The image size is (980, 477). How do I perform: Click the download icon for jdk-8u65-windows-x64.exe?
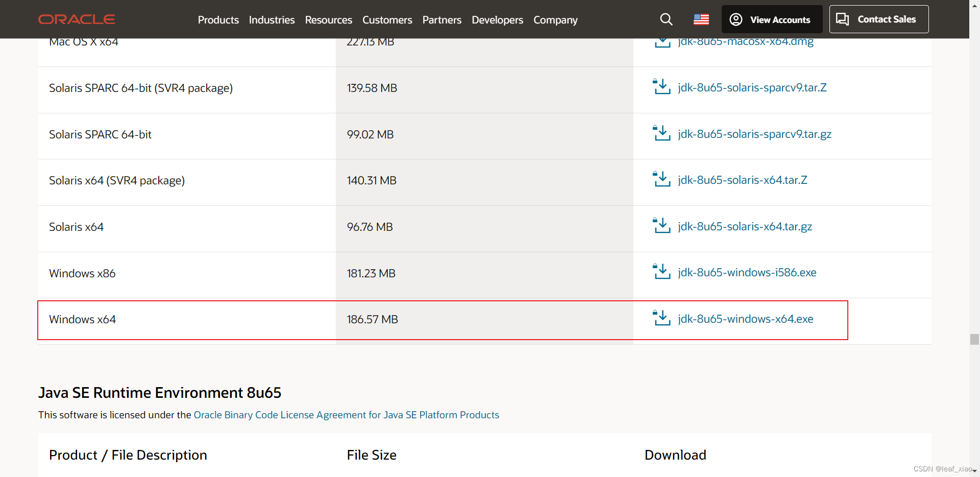pyautogui.click(x=661, y=318)
